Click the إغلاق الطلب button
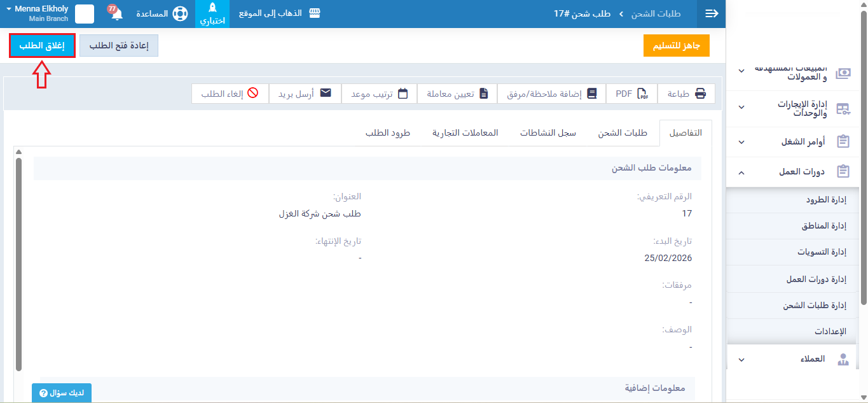868x403 pixels. pos(43,46)
